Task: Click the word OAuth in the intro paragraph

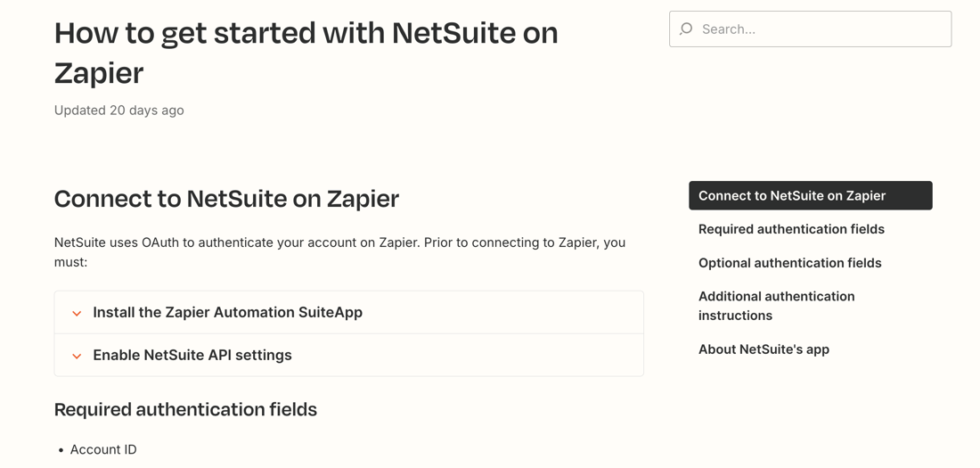Action: pyautogui.click(x=160, y=242)
